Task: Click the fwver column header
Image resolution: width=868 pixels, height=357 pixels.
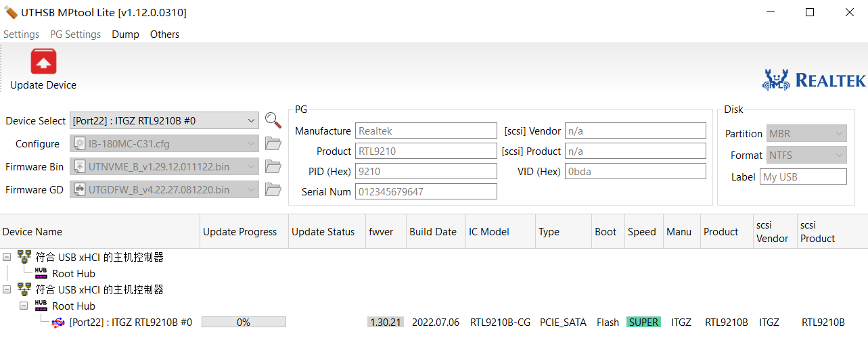Action: pos(386,231)
